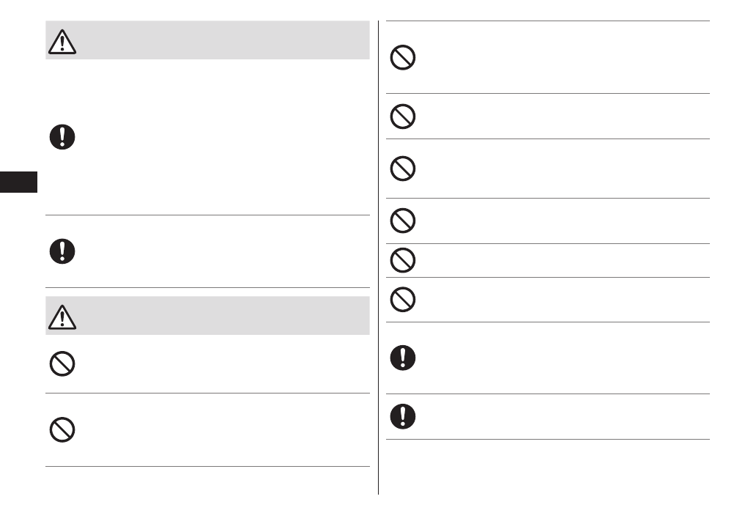Click the vertical divider between the two columns

coord(379,256)
